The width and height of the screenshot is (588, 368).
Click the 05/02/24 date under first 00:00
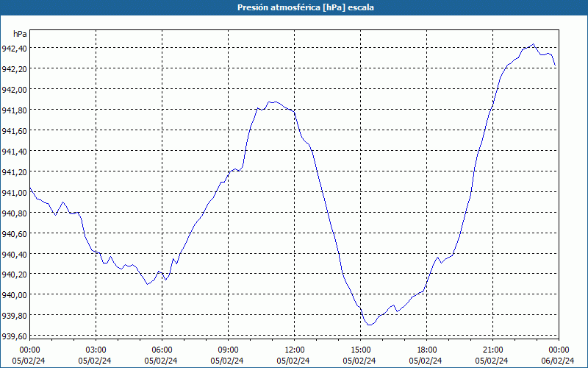(29, 361)
